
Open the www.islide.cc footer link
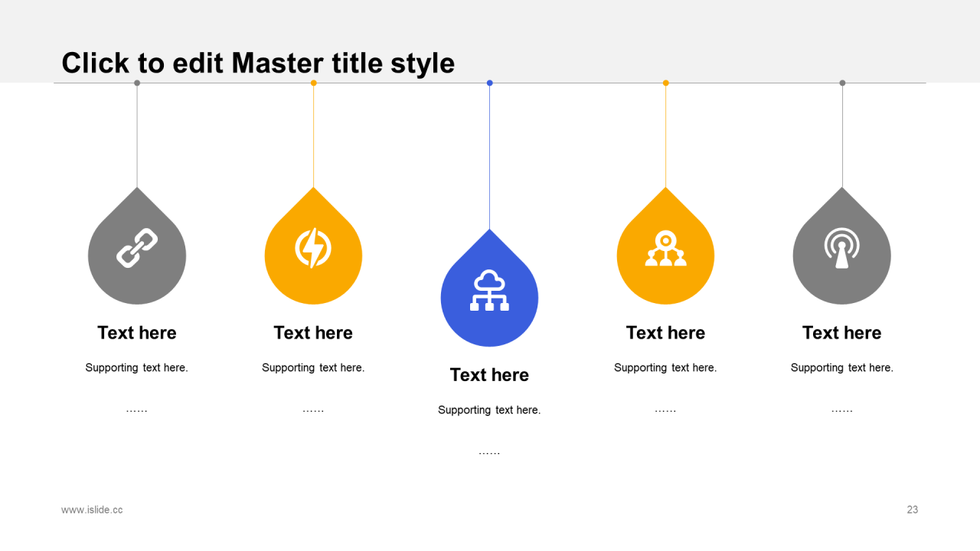(92, 510)
